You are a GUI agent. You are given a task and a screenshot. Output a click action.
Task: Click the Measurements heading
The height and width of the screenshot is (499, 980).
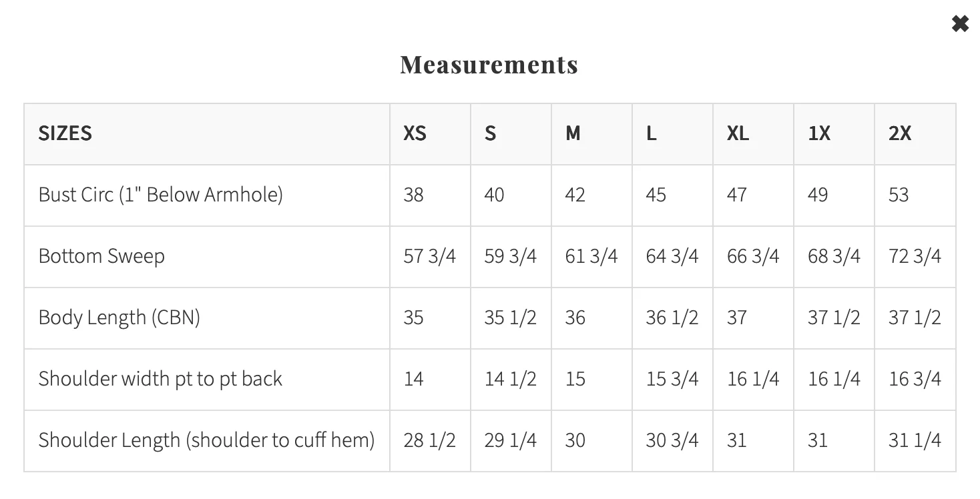pyautogui.click(x=489, y=65)
